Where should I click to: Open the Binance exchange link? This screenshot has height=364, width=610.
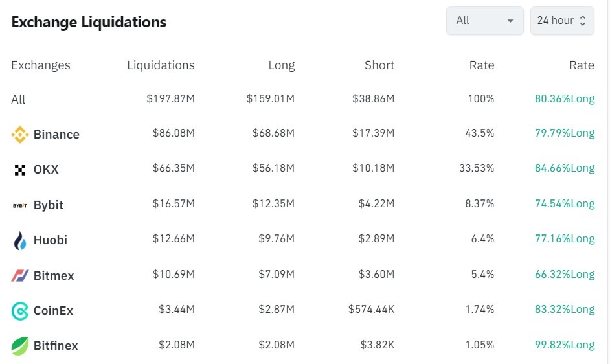(x=56, y=135)
